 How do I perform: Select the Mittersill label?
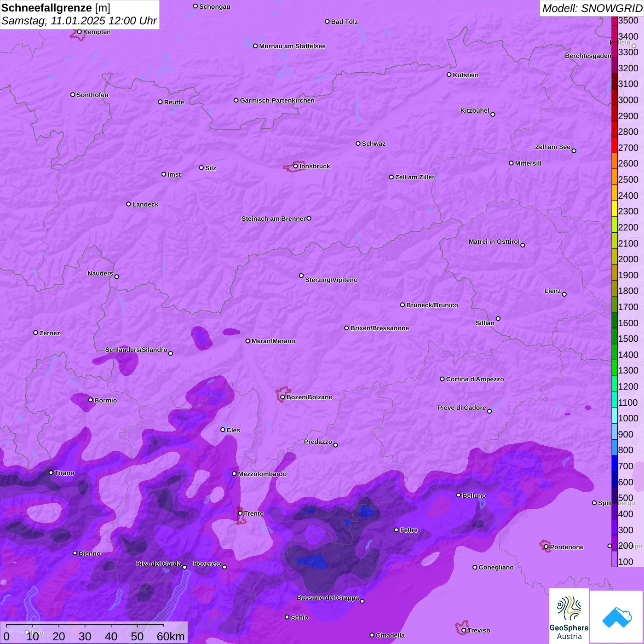[528, 163]
